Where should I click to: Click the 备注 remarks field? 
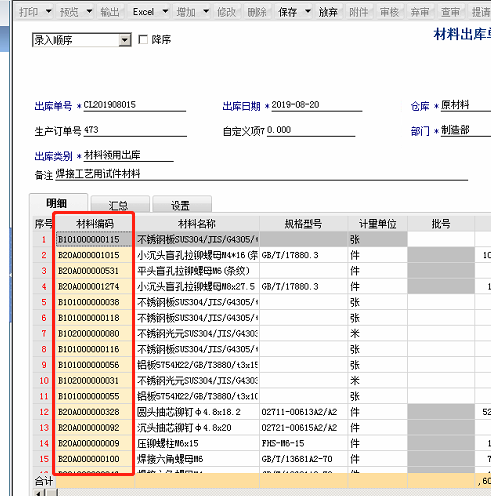tap(261, 174)
